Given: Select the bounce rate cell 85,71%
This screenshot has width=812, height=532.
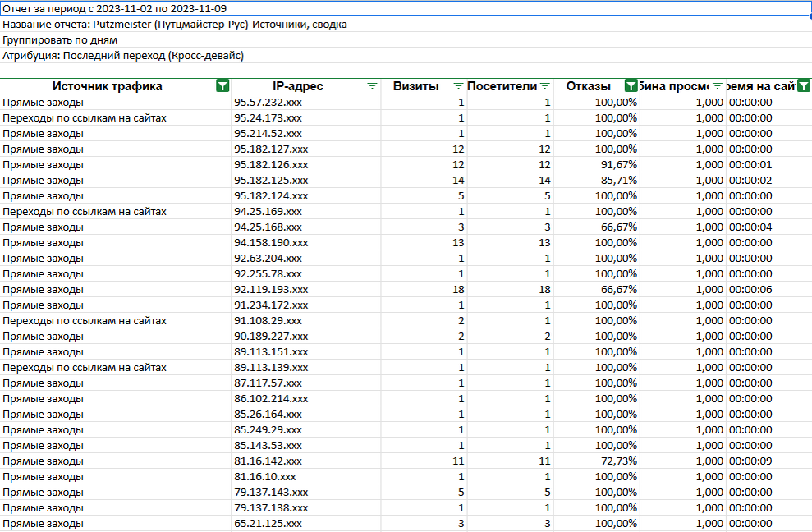Looking at the screenshot, I should pos(597,181).
